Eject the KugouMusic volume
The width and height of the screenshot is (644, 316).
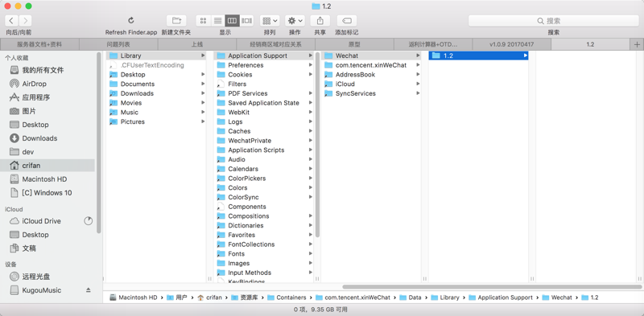click(x=89, y=290)
